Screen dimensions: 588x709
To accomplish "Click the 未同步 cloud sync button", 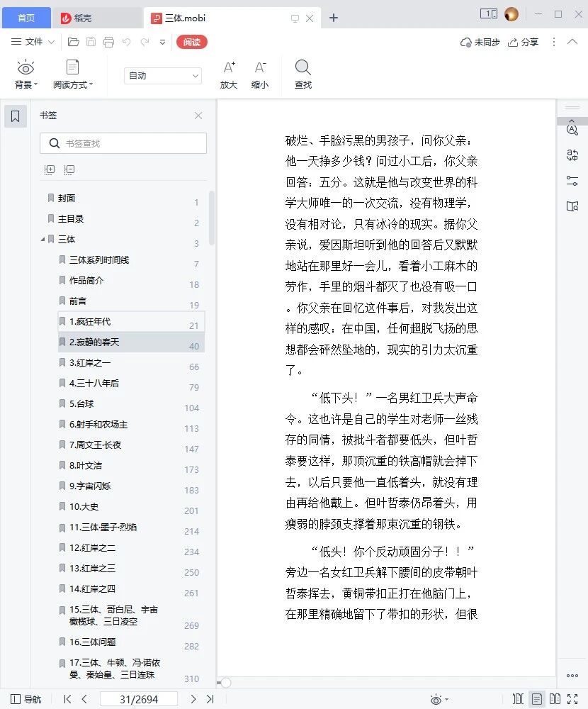I will point(480,42).
